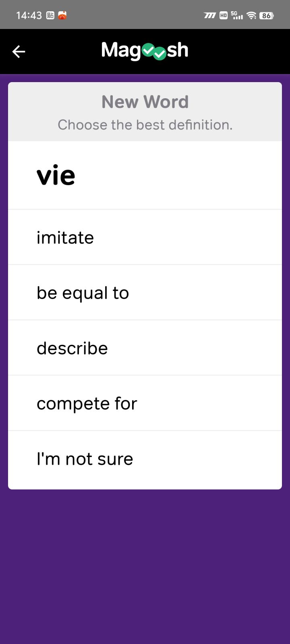Tap the "Choose the best definition." instruction
Viewport: 290px width, 644px height.
[145, 125]
